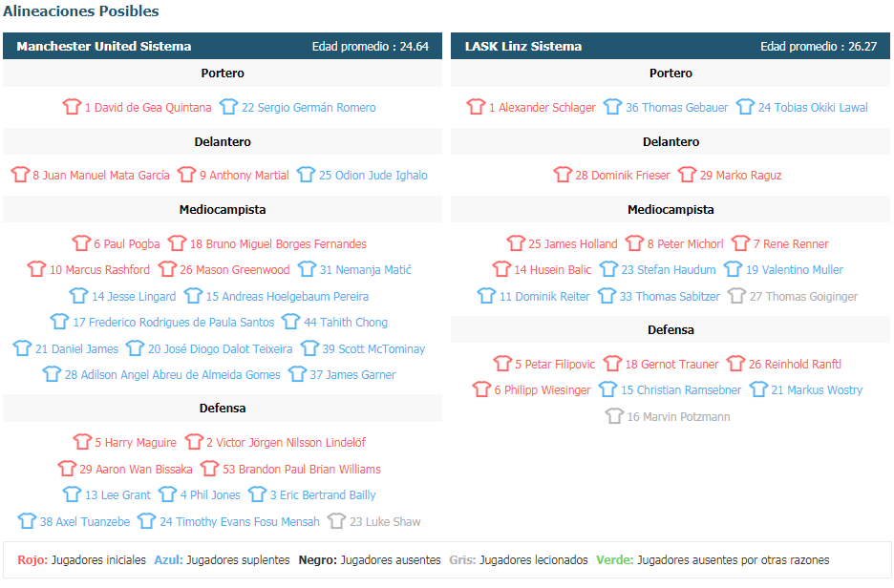This screenshot has height=588, width=894.
Task: Click the blue shirt icon beside Phil Jones
Action: point(168,494)
